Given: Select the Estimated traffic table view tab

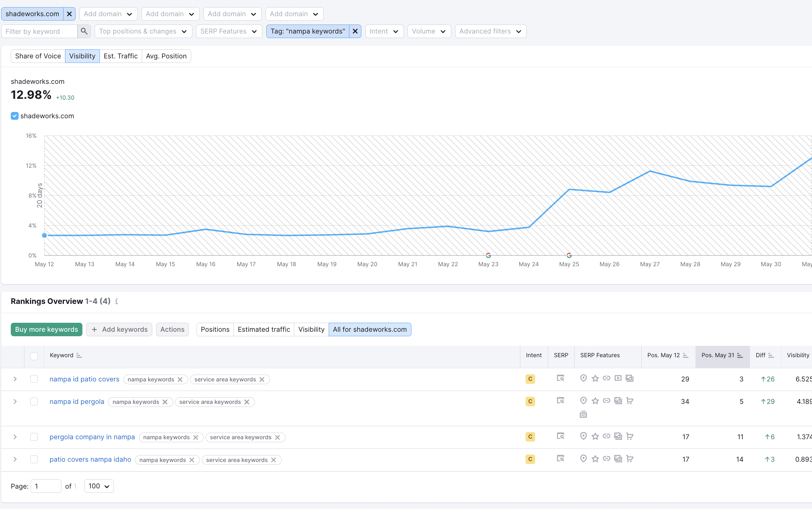Looking at the screenshot, I should pos(264,330).
